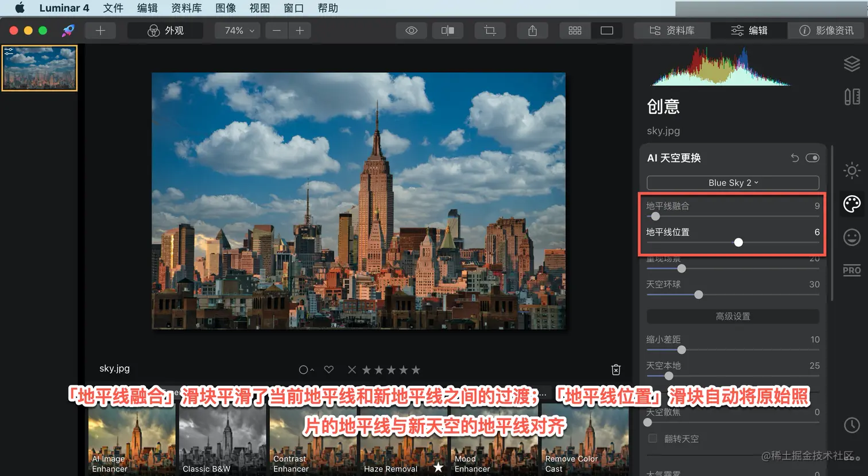The image size is (868, 476).
Task: Reject the photo with the X mark
Action: 352,370
